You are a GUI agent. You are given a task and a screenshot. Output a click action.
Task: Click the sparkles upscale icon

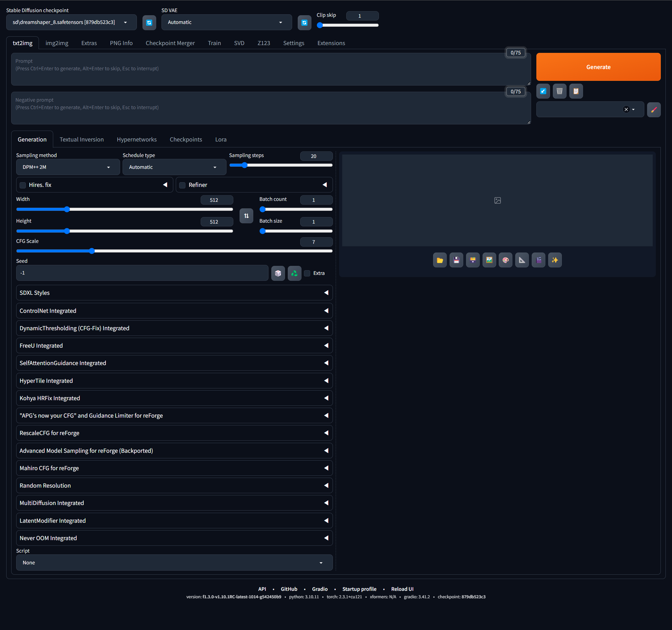click(x=555, y=260)
